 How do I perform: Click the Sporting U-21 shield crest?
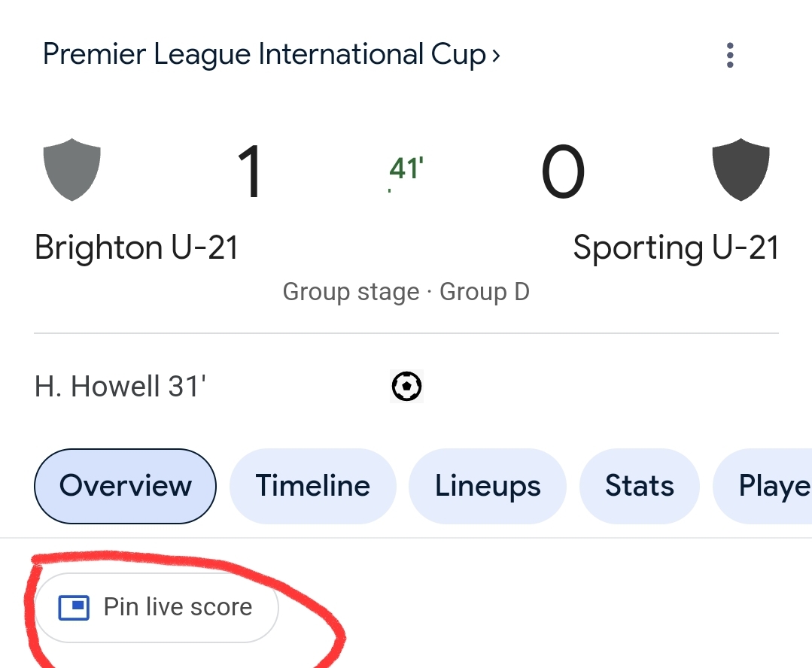(x=741, y=169)
